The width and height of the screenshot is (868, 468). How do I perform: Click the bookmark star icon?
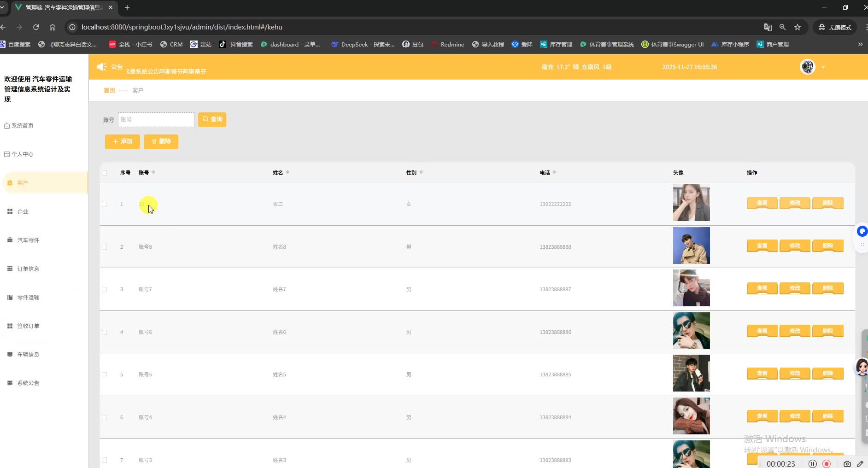tap(798, 27)
